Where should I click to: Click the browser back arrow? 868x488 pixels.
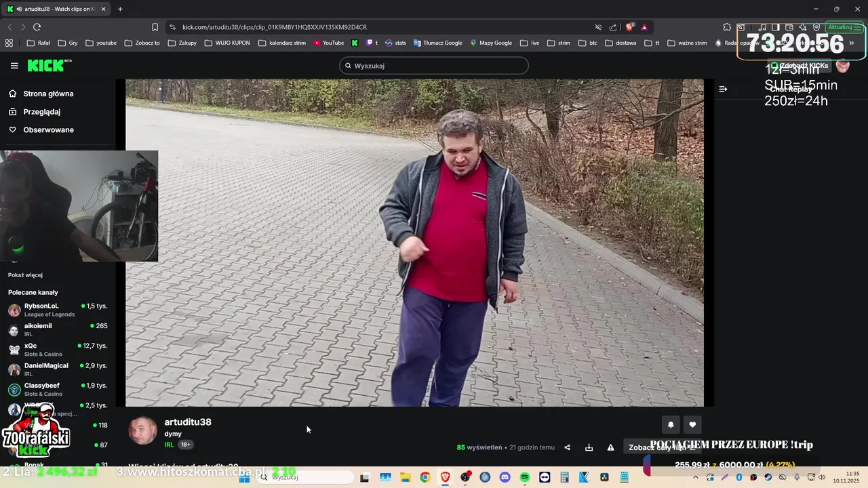point(9,27)
